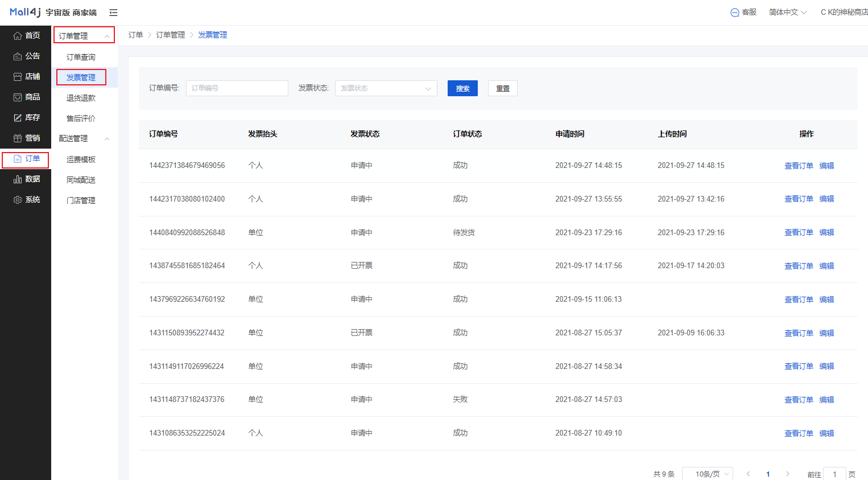Open the 公告 announcement icon
Viewport: 868px width, 480px height.
(x=18, y=56)
